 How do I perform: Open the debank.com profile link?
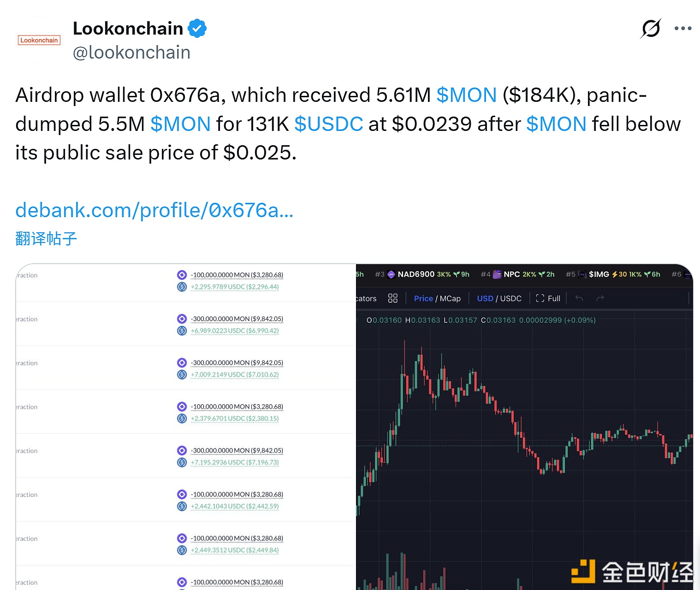(x=154, y=210)
